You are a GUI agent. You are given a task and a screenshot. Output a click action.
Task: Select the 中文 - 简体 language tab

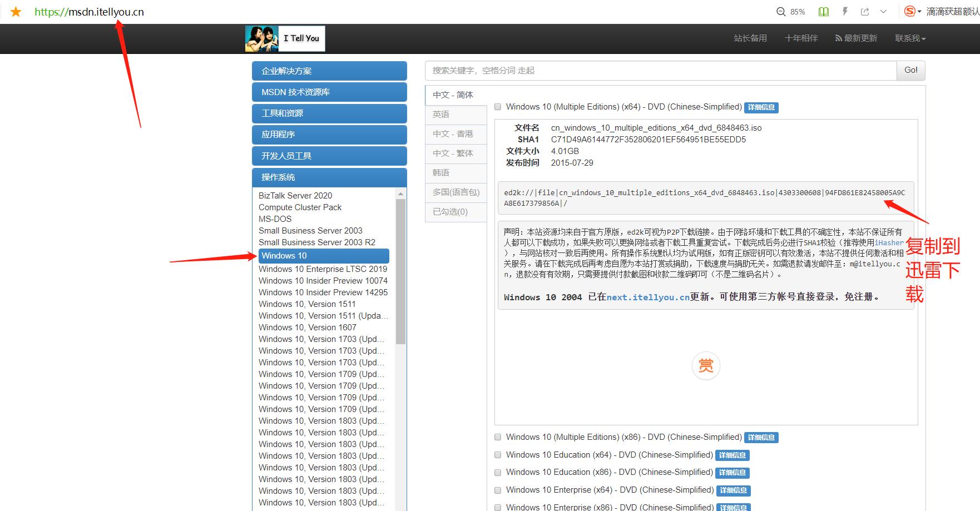[x=456, y=95]
